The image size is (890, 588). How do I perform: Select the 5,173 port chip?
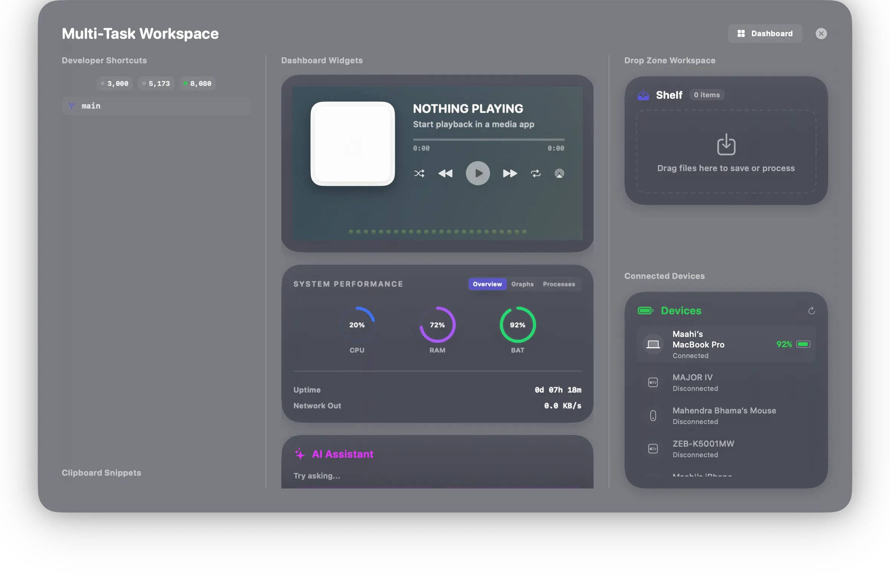click(156, 83)
